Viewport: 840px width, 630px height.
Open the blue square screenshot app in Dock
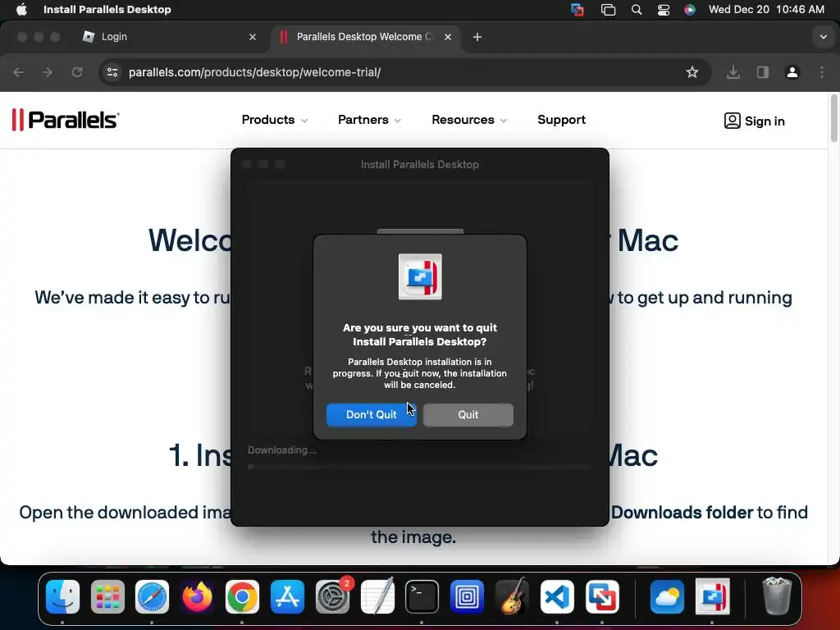[467, 597]
